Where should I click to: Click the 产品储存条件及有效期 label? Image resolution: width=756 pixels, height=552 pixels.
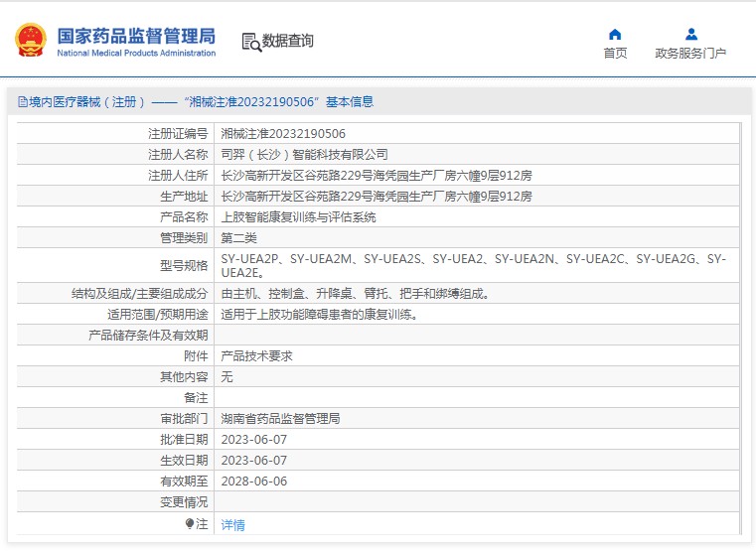tap(148, 336)
